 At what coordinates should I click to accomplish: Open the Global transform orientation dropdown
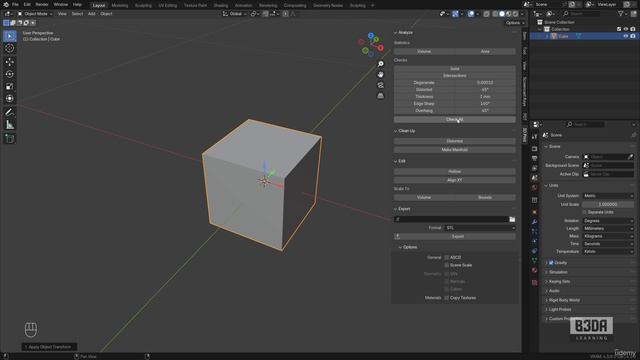point(235,13)
